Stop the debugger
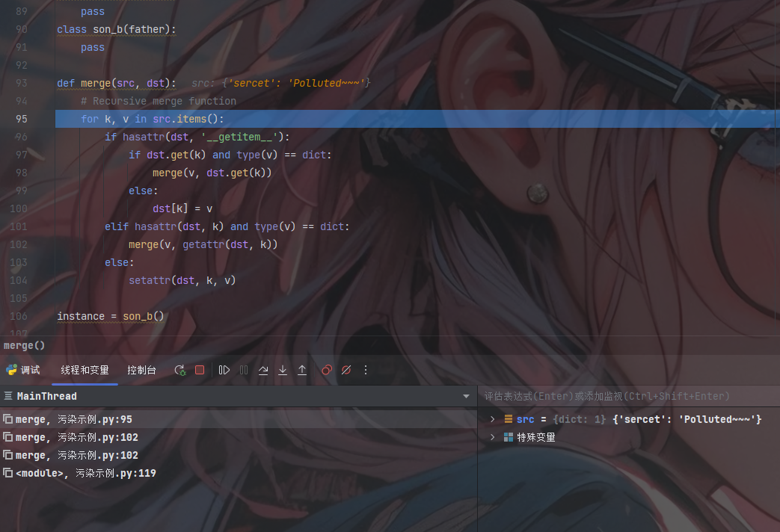The width and height of the screenshot is (780, 532). (x=199, y=370)
